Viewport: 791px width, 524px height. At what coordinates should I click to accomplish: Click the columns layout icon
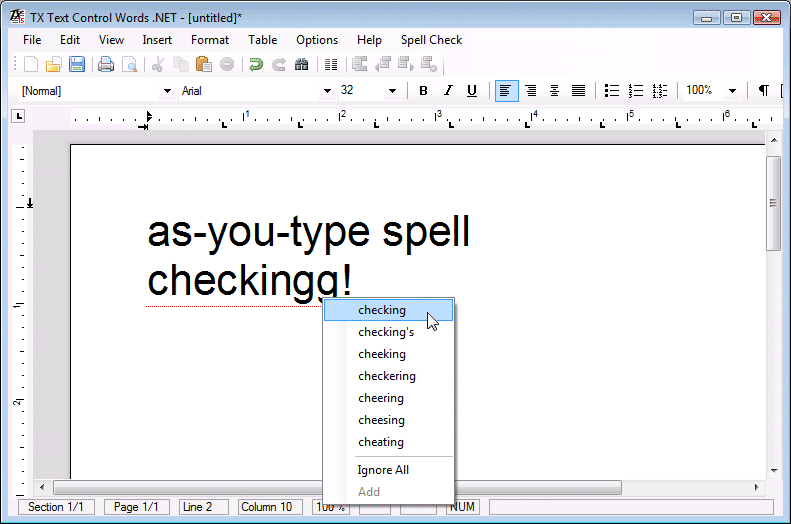(331, 65)
